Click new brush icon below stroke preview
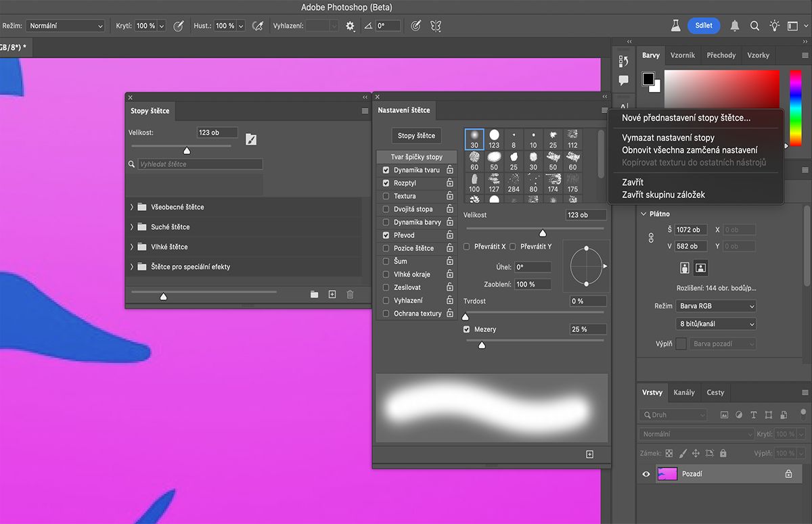Viewport: 812px width, 524px height. click(589, 454)
